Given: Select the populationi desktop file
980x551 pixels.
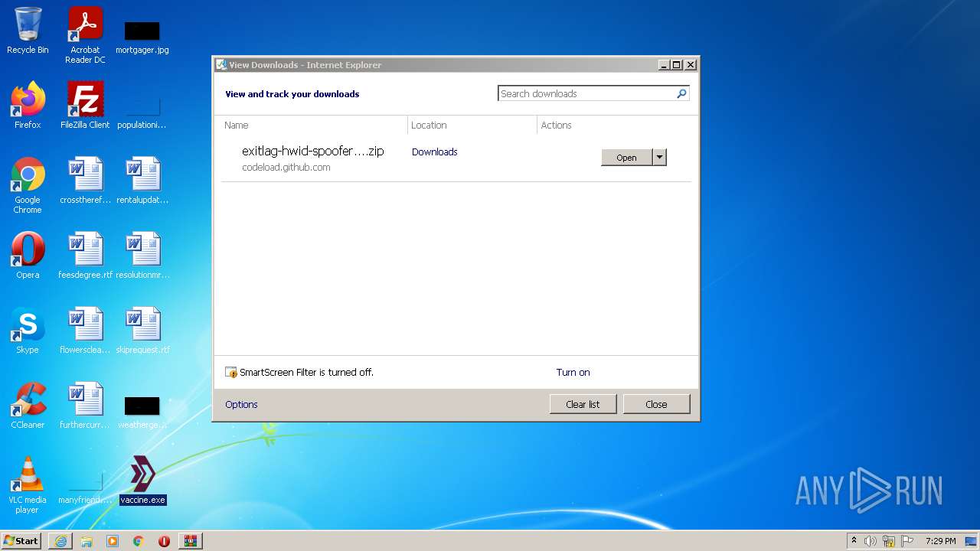Looking at the screenshot, I should tap(142, 112).
